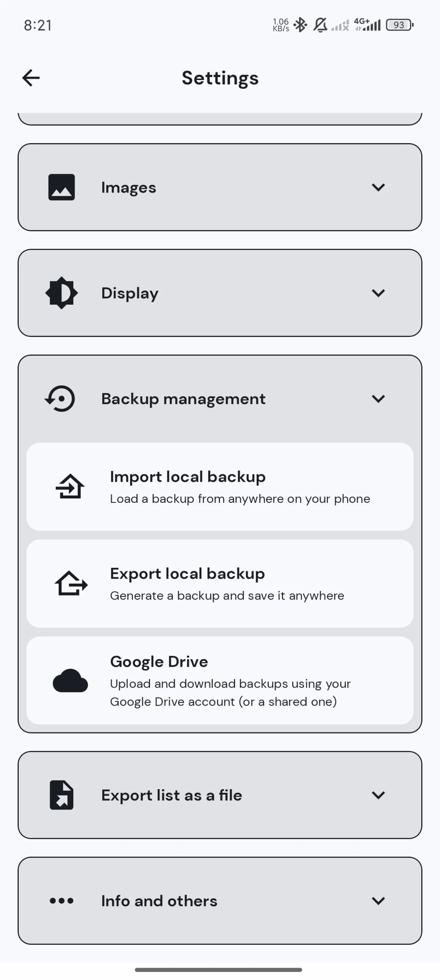This screenshot has width=440, height=980.
Task: Tap the 4G+ signal strength icon
Action: 367,25
